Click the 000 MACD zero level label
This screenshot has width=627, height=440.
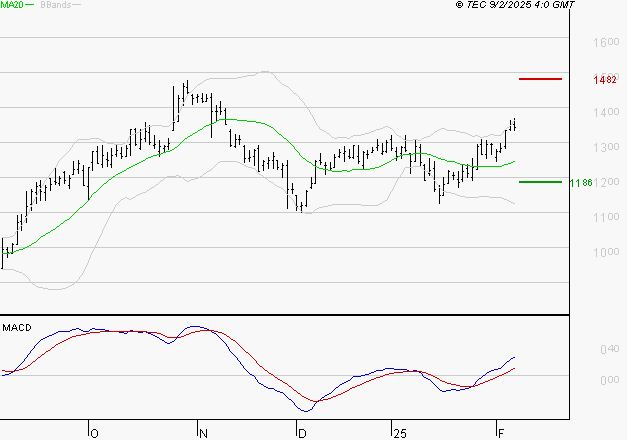[609, 380]
